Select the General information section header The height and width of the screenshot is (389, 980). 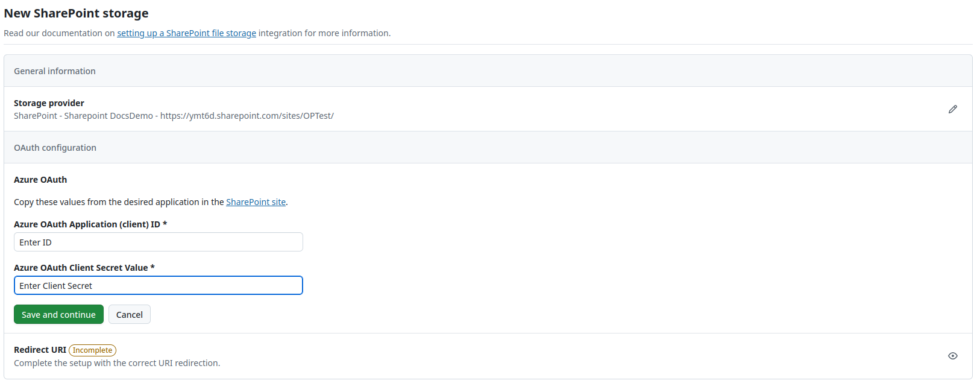pyautogui.click(x=54, y=71)
